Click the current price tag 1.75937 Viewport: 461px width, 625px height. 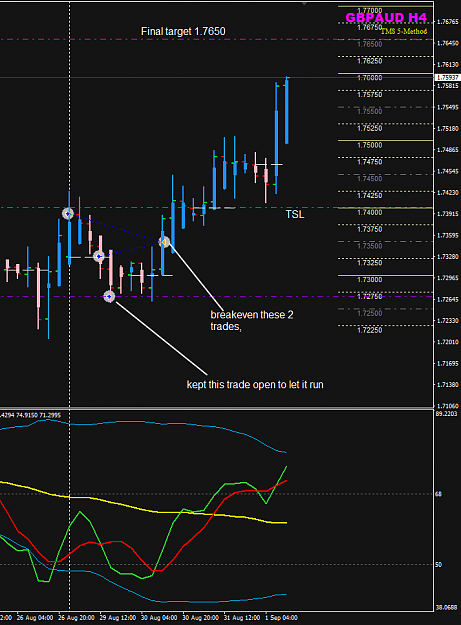pos(447,77)
